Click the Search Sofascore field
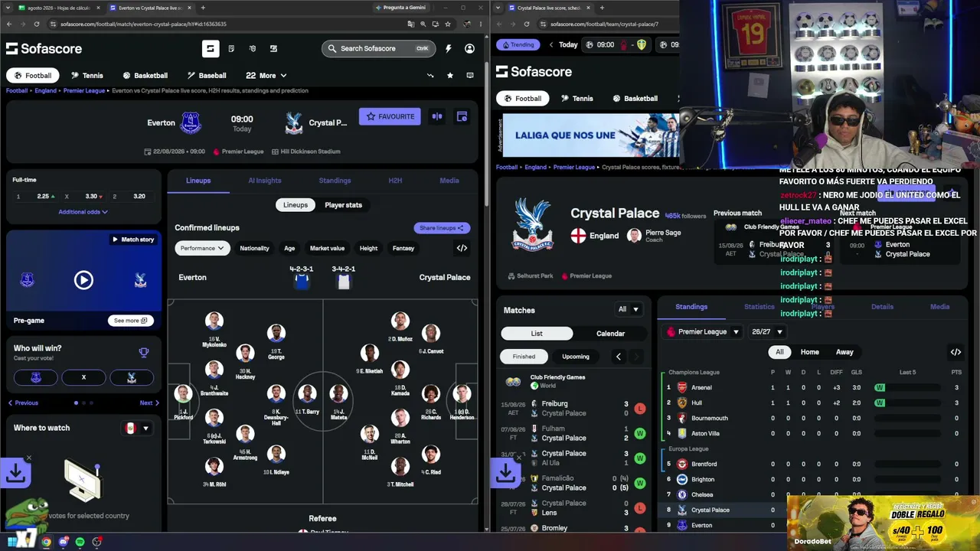 pos(378,48)
